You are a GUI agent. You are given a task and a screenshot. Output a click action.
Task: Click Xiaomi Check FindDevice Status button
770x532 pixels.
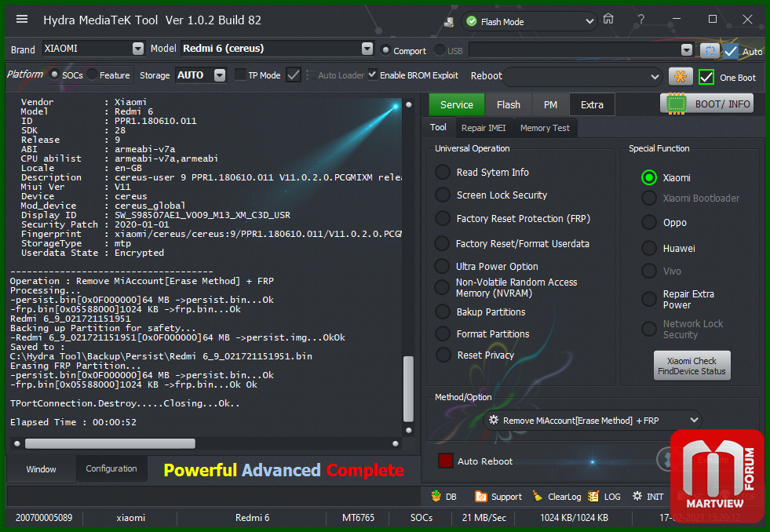click(x=692, y=366)
